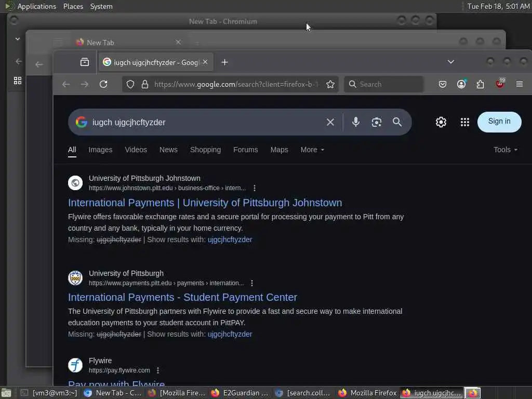Open a new tab with the plus button
532x399 pixels.
pyautogui.click(x=224, y=62)
